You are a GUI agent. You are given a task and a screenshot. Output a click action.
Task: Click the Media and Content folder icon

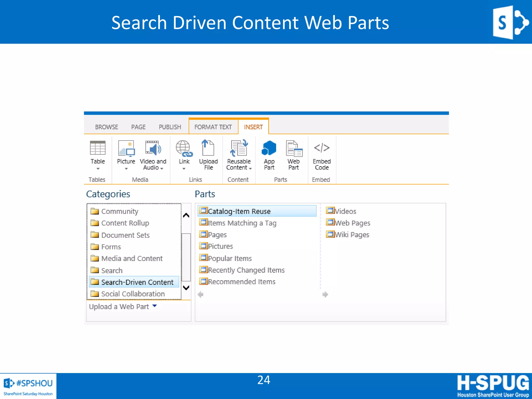click(x=95, y=258)
